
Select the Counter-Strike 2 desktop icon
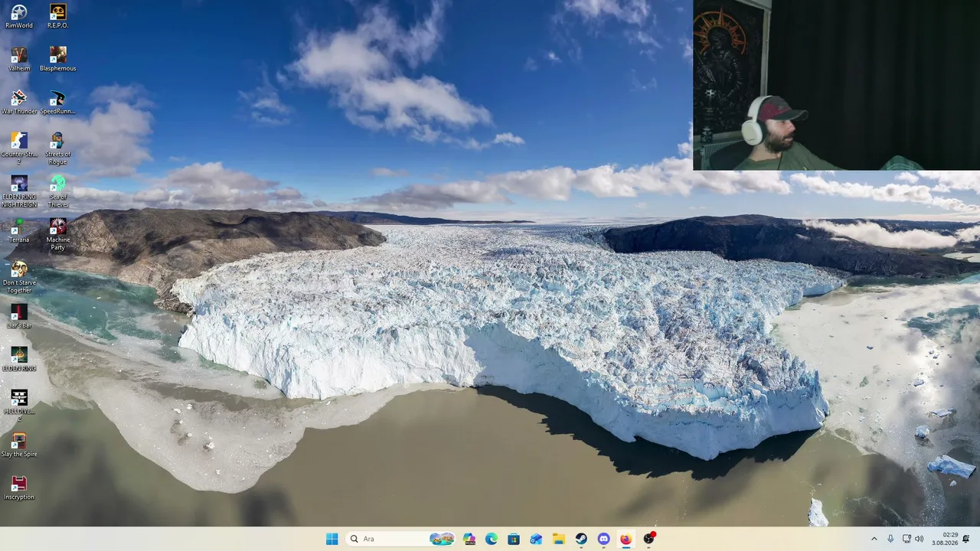tap(19, 148)
